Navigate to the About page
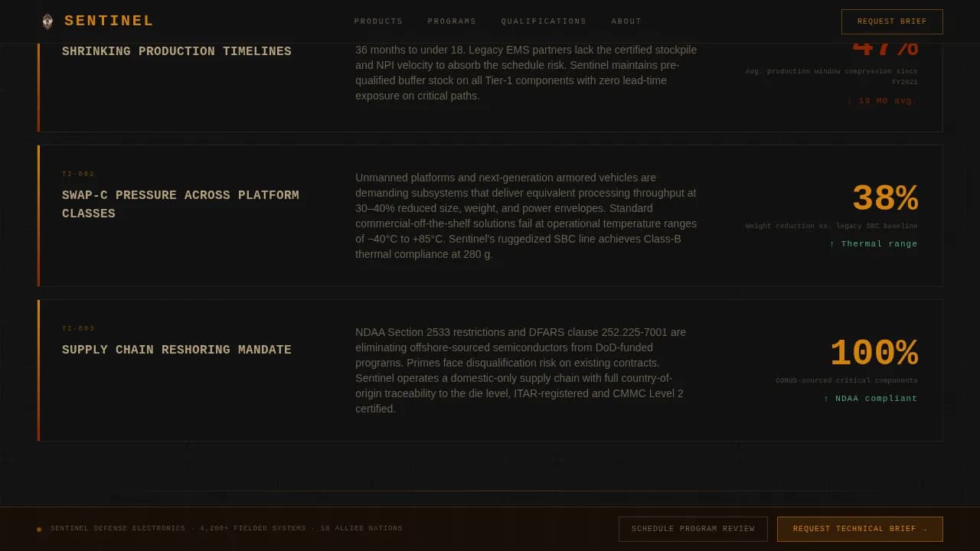This screenshot has height=551, width=980. point(626,21)
